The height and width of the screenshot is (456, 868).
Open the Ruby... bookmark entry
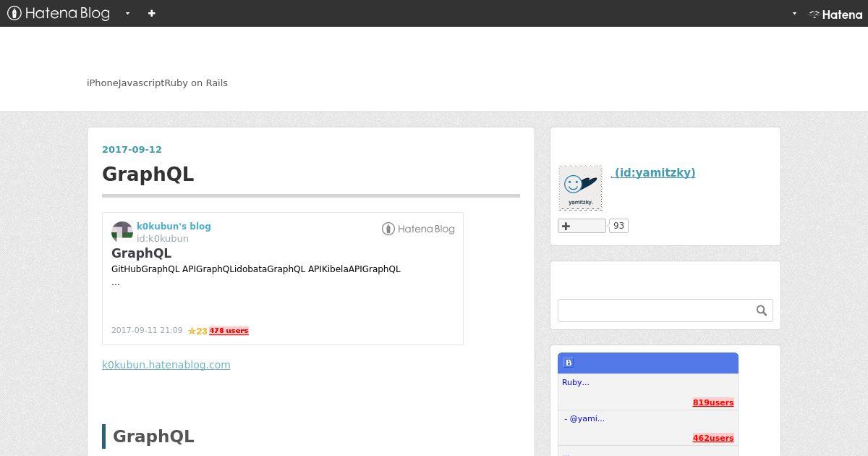point(576,382)
